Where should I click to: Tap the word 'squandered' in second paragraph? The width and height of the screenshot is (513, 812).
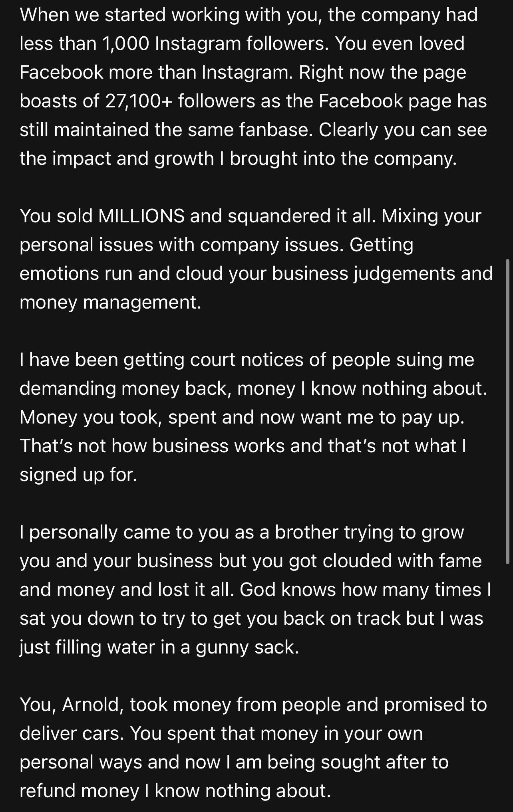(x=279, y=216)
